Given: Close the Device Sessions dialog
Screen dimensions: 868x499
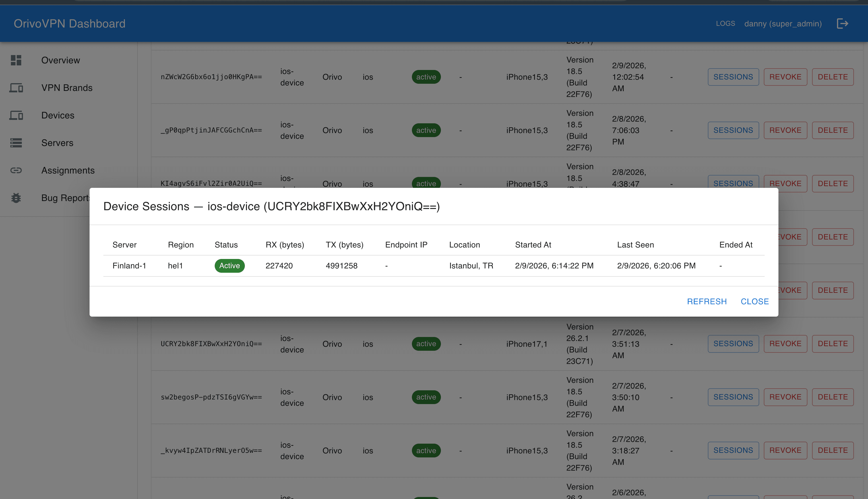Looking at the screenshot, I should tap(755, 301).
